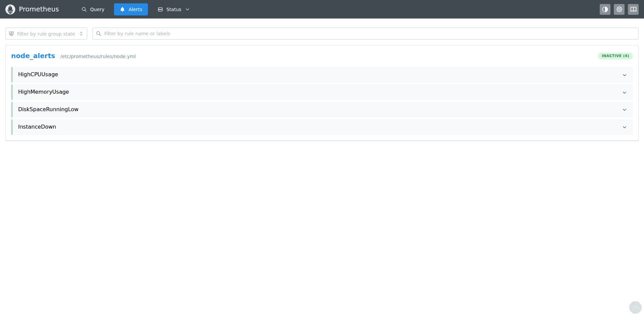Screen dimensions: 644x316
Task: Click the search magnifier inside the rule filter field
Action: 98,34
